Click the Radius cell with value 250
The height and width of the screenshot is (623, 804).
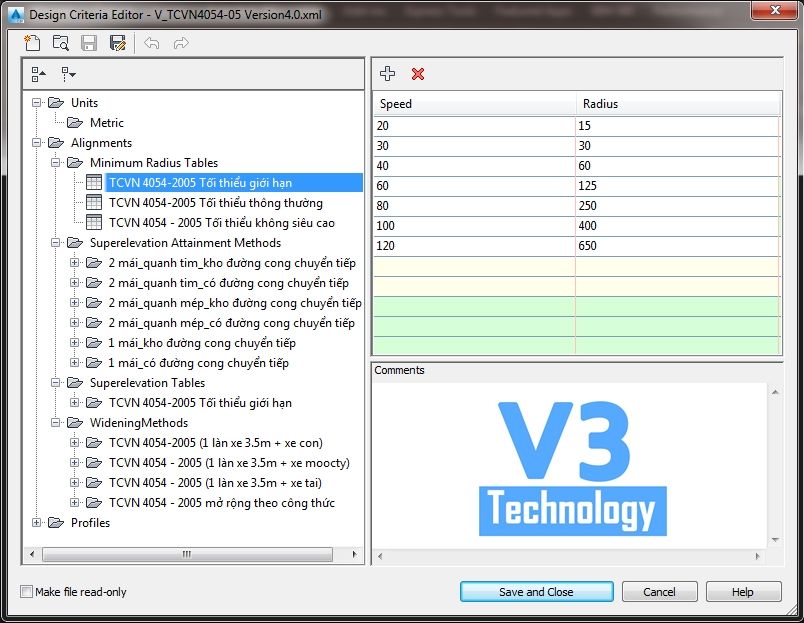click(x=677, y=206)
